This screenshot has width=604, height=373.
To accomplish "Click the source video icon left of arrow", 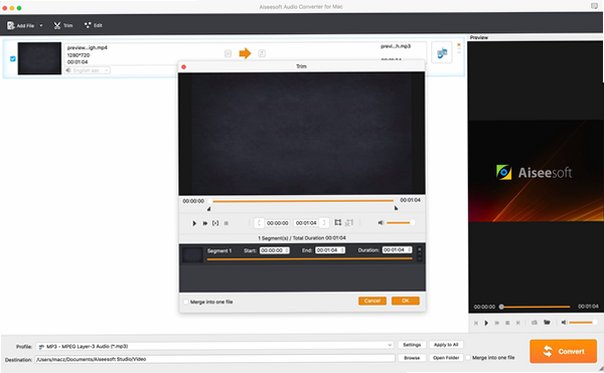I will (x=228, y=53).
